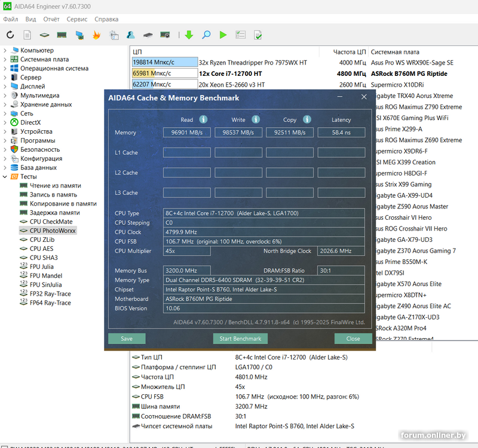Click the page with green checkmark icon
The image size is (478, 448).
click(x=258, y=35)
